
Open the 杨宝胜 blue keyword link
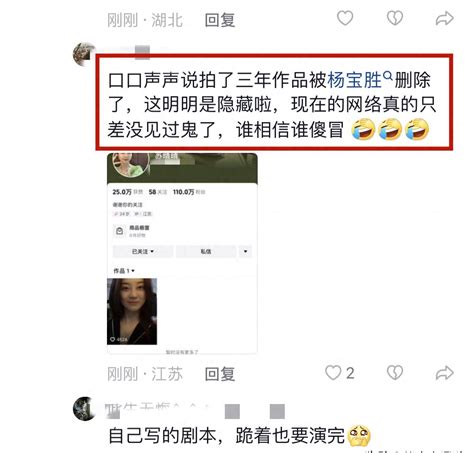[355, 80]
